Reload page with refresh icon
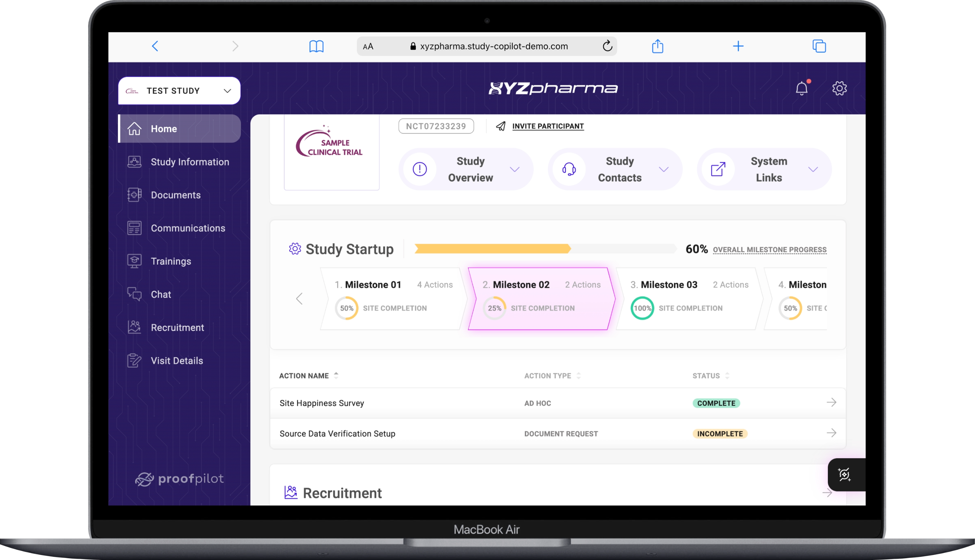Viewport: 975px width, 560px height. click(607, 46)
